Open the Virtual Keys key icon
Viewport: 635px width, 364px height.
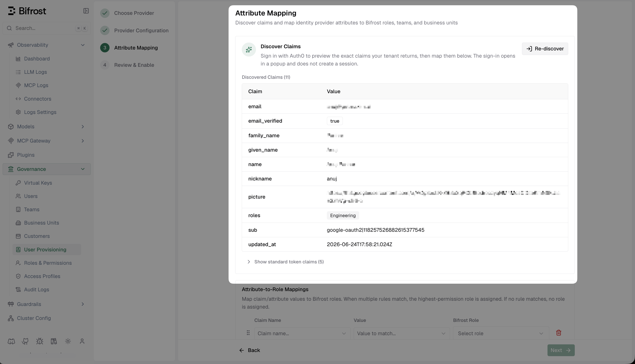18,183
